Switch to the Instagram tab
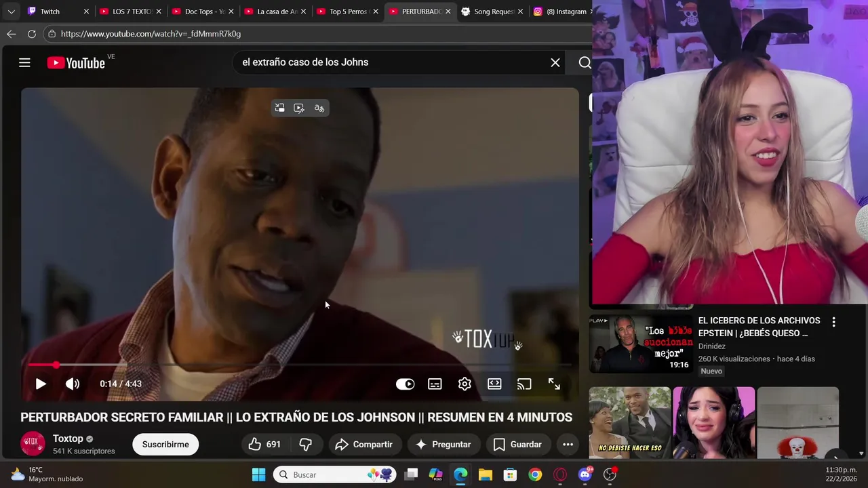868x488 pixels. coord(560,12)
